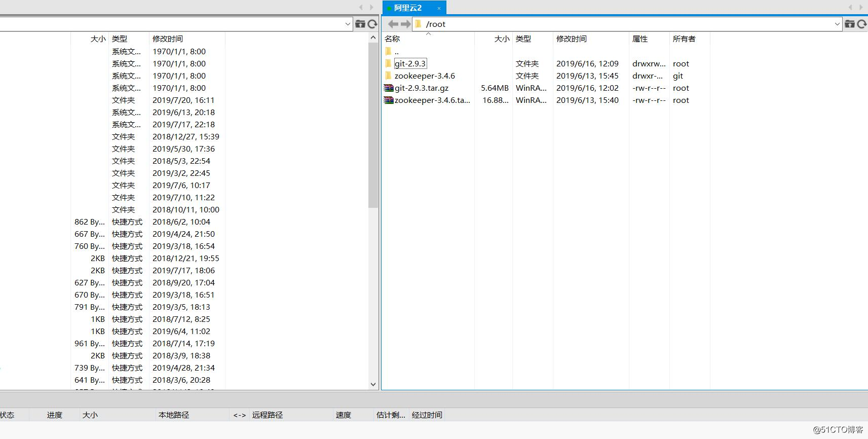This screenshot has height=439, width=868.
Task: Click the 状态 transfer column header
Action: pyautogui.click(x=7, y=415)
